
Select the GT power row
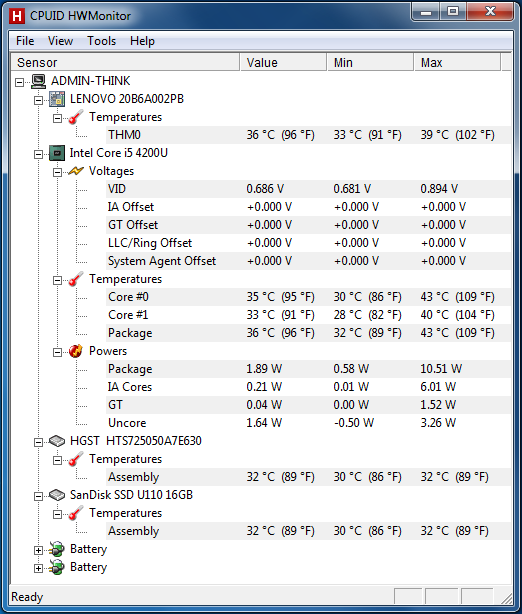click(x=309, y=405)
